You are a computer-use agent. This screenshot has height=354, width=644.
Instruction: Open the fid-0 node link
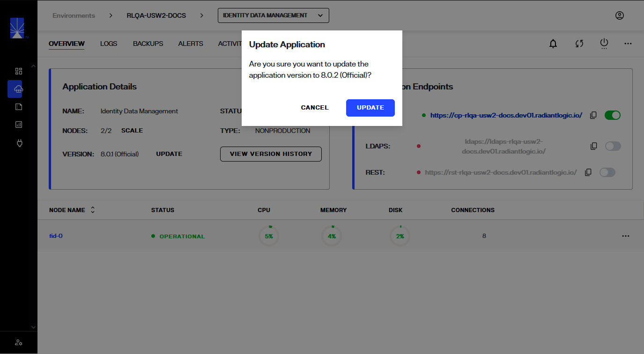pos(56,236)
